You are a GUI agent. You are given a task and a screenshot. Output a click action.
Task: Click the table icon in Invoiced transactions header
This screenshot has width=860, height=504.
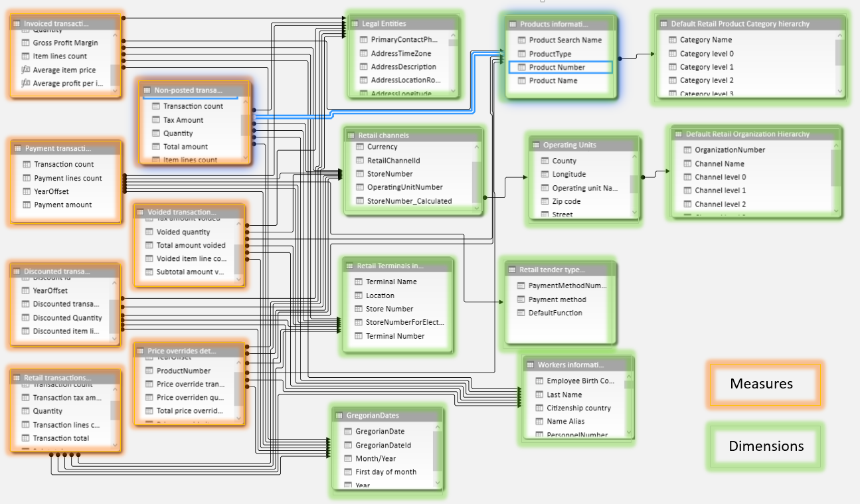click(x=17, y=23)
